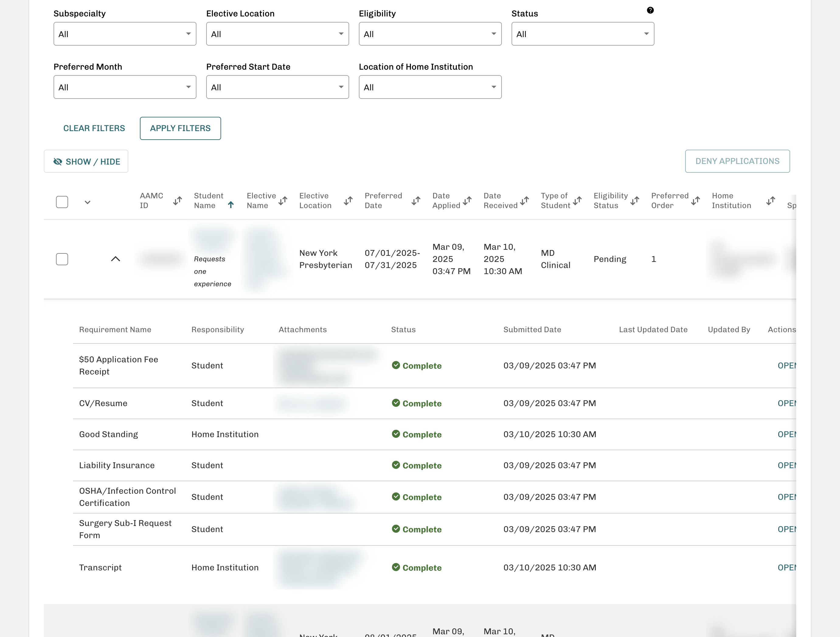Click Deny Applications button
Screen dimensions: 840x637
(x=738, y=161)
